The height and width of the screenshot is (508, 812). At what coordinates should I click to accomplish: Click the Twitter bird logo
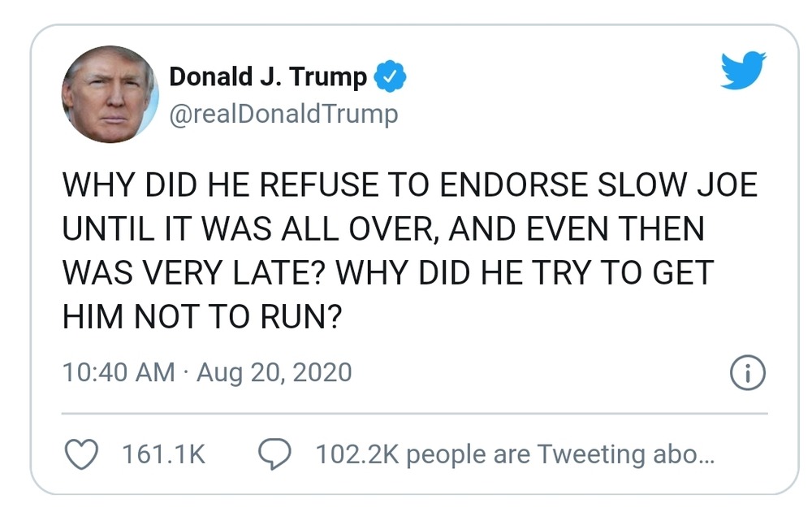pos(743,72)
